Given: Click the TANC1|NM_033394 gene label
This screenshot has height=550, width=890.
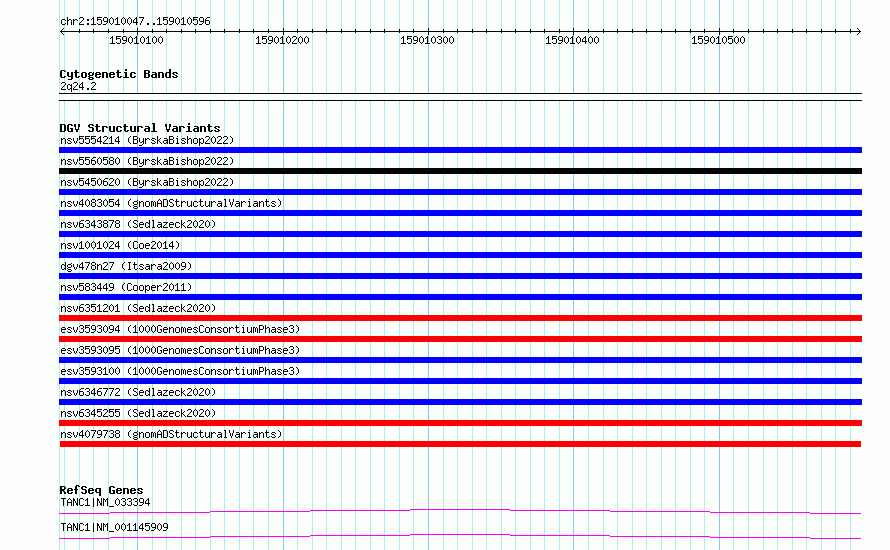Looking at the screenshot, I should [105, 502].
